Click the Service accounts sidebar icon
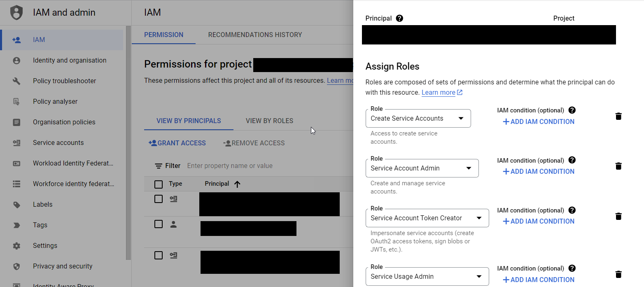The width and height of the screenshot is (644, 287). pos(16,143)
